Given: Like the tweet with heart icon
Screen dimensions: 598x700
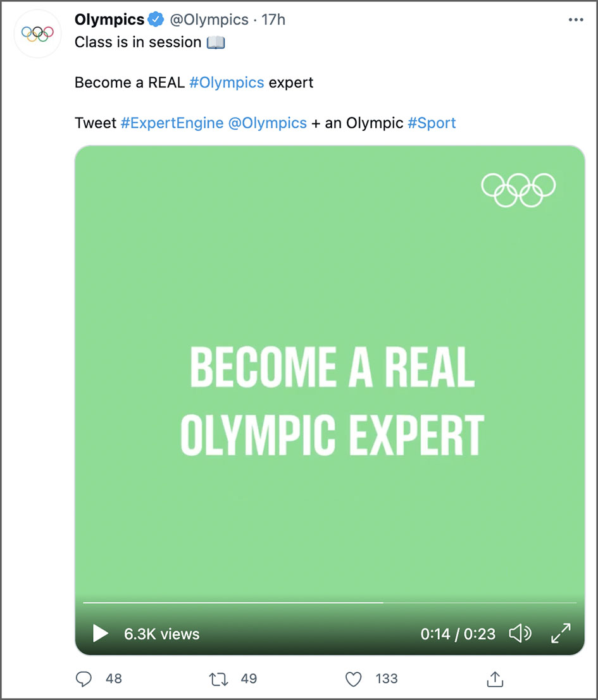Looking at the screenshot, I should [354, 679].
